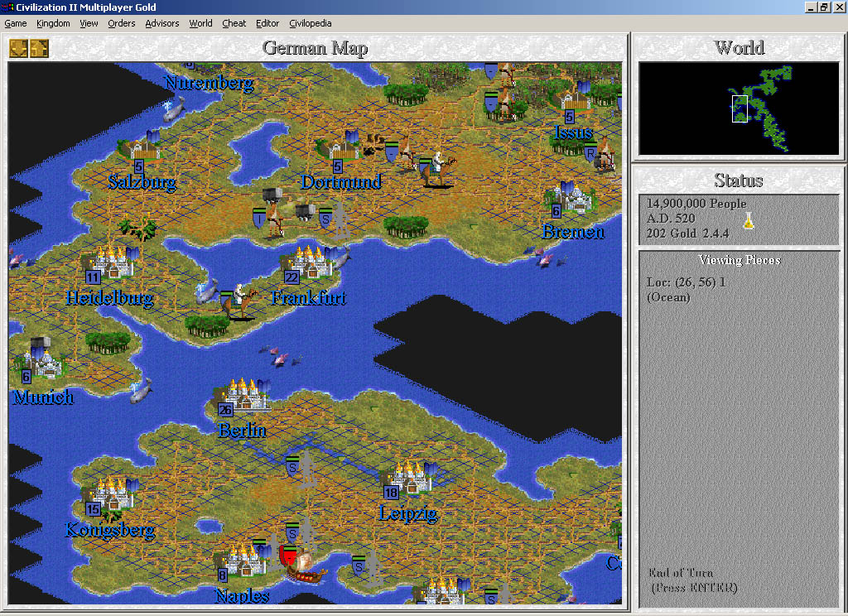Click the 'German Map' title bar
The width and height of the screenshot is (848, 616).
(316, 48)
